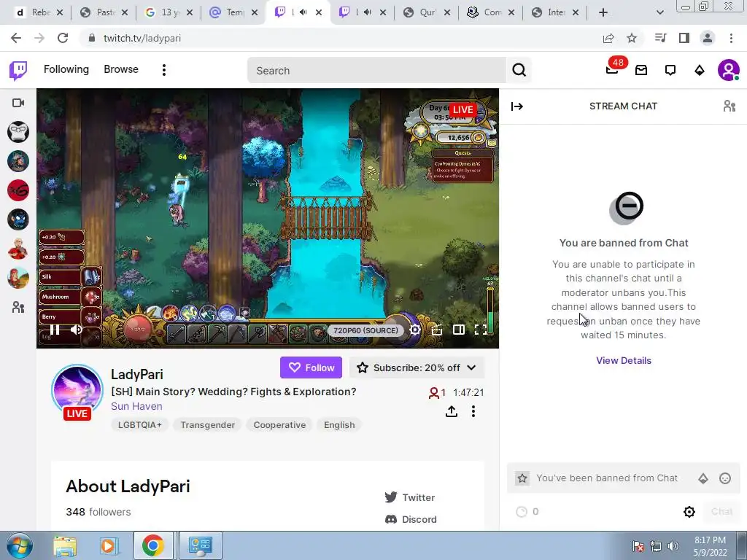The height and width of the screenshot is (560, 747).
Task: Select the Transgender tag
Action: click(x=208, y=425)
